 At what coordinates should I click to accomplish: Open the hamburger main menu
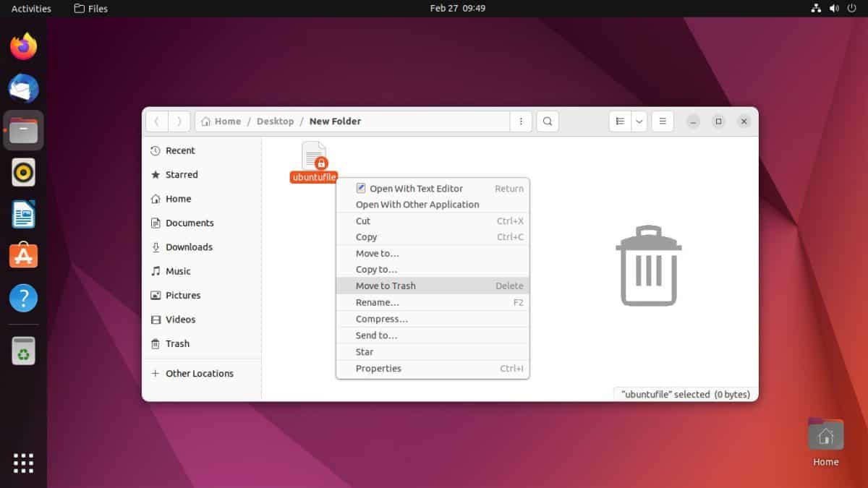pos(663,121)
